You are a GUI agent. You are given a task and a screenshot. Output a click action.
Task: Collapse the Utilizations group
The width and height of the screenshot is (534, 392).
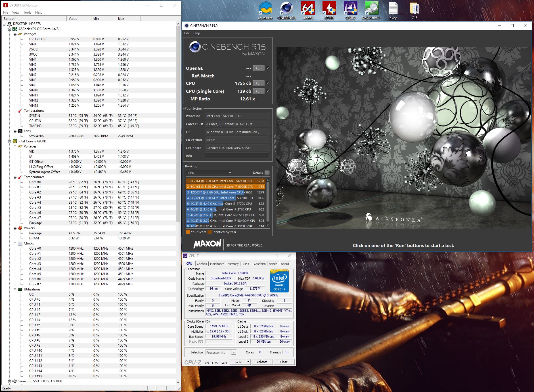[15, 289]
